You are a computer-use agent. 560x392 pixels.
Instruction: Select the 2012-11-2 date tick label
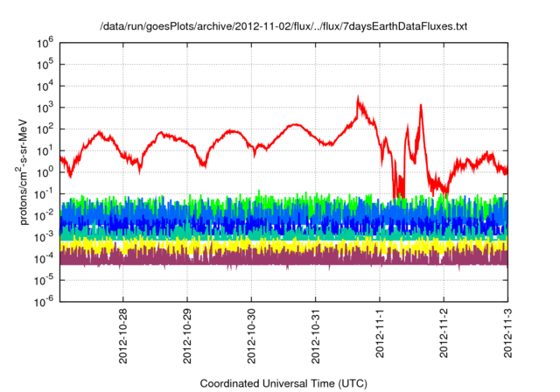pos(444,333)
